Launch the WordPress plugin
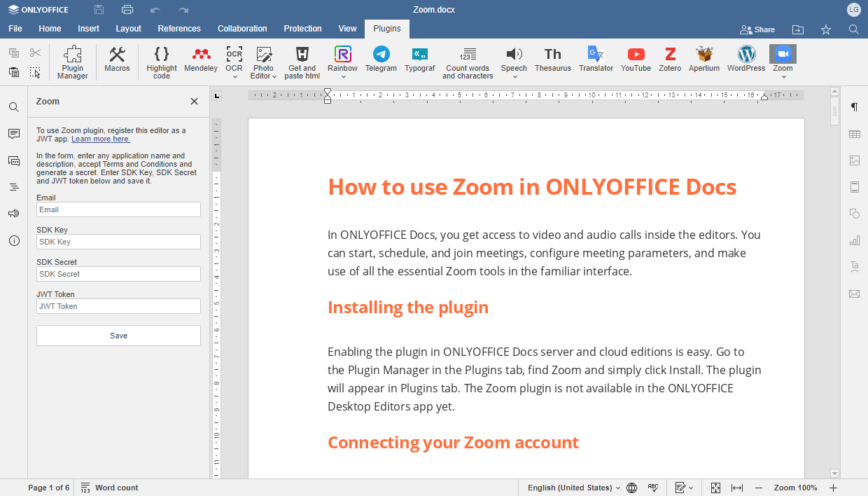This screenshot has width=868, height=496. click(x=746, y=59)
